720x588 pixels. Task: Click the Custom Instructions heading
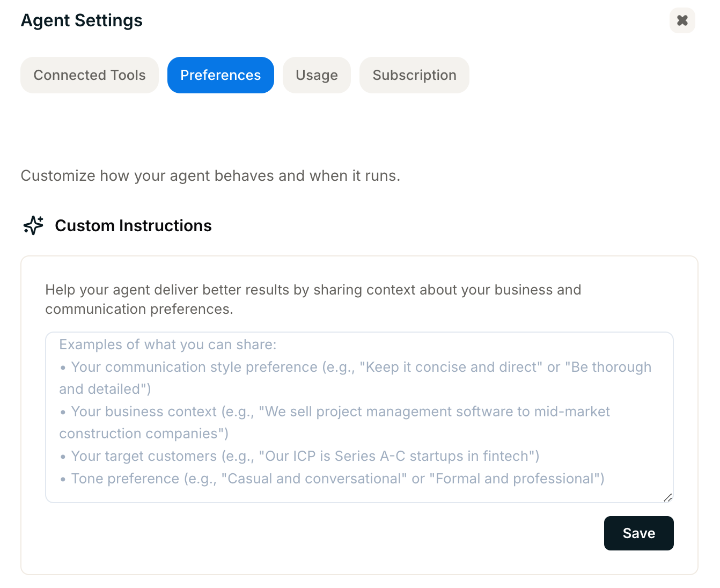(x=133, y=226)
